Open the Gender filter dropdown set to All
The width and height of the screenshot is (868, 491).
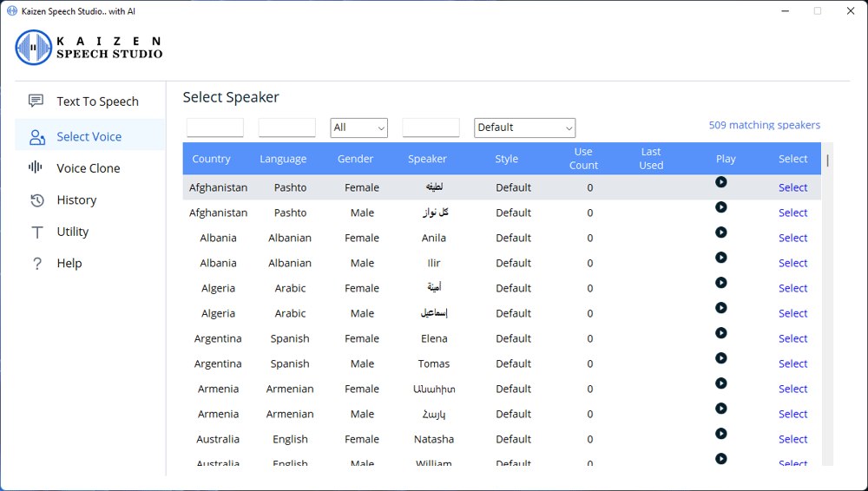pos(358,128)
